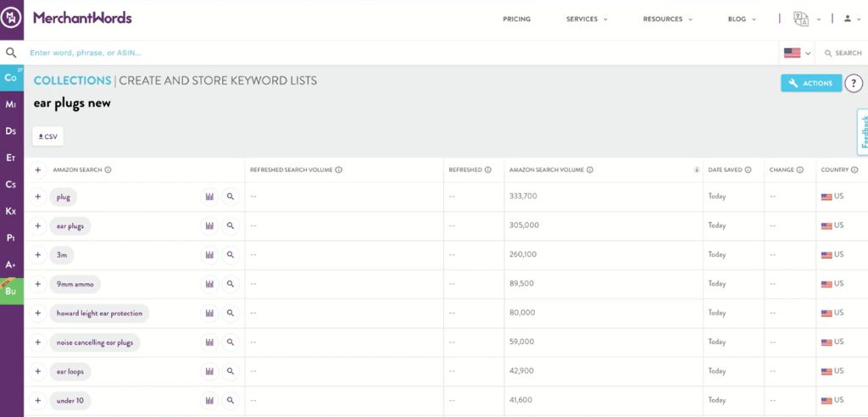The image size is (868, 417).
Task: Show chart for 9mm ammo keyword
Action: 209,284
